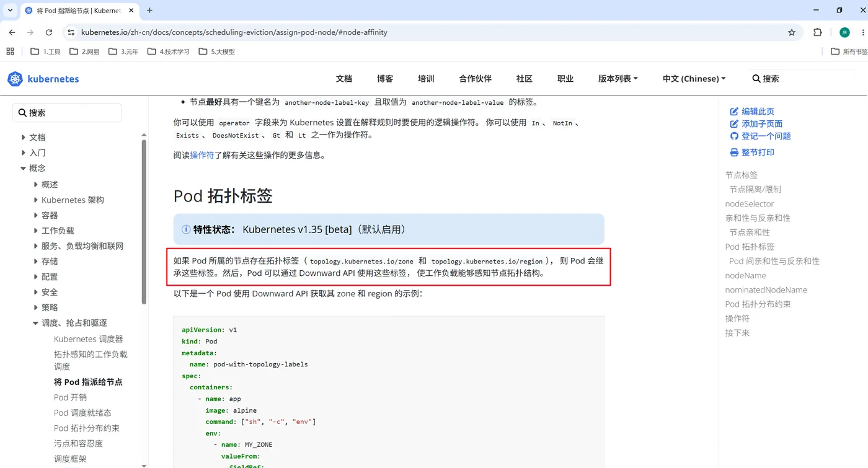
Task: Open 4.技术学习 bookmark folder
Action: [x=169, y=51]
